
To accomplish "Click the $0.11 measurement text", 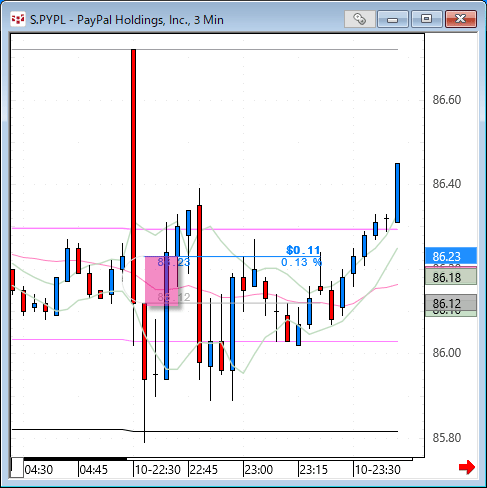I will [x=303, y=250].
